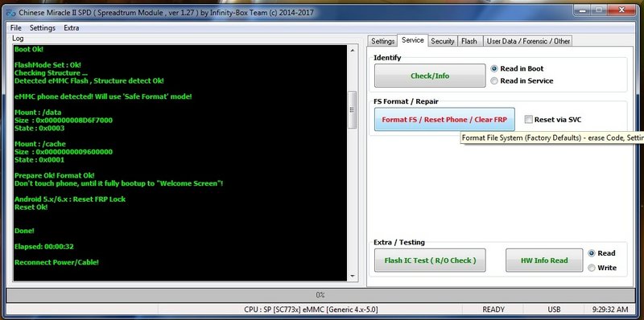644x320 pixels.
Task: Click the READY status bar entry
Action: click(493, 310)
